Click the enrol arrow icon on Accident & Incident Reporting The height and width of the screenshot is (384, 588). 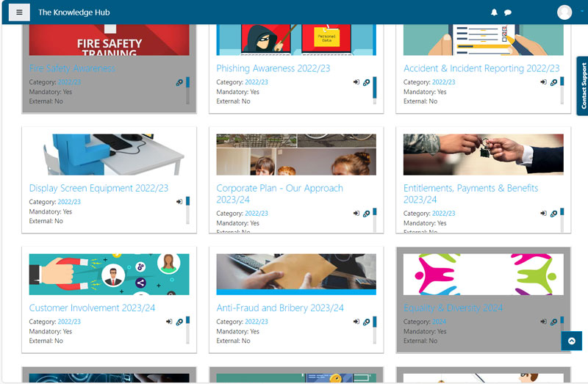click(x=543, y=82)
